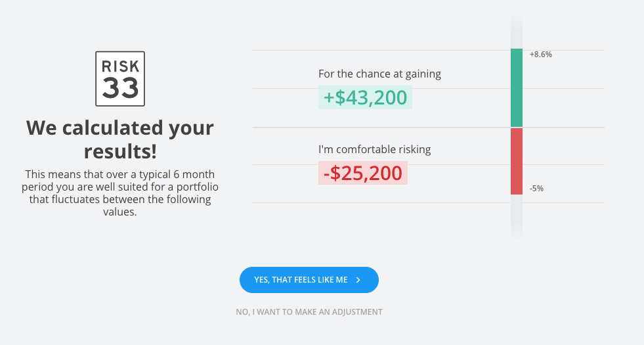Click the "For the chance at gaining" label
The image size is (644, 345).
[379, 74]
